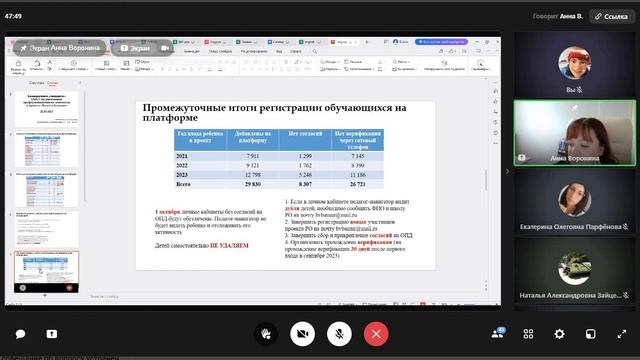
Task: Click the slide title Промежуточные итоги регистрации
Action: coord(274,113)
